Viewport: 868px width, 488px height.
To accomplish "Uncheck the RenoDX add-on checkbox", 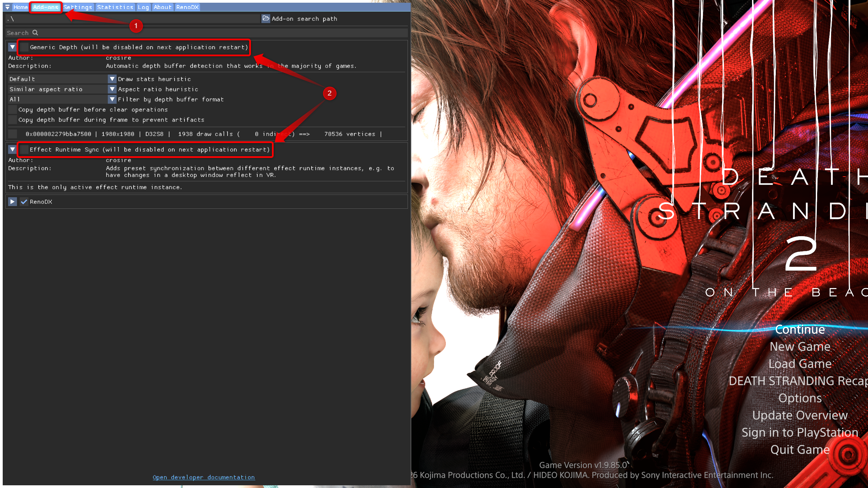I will point(24,202).
